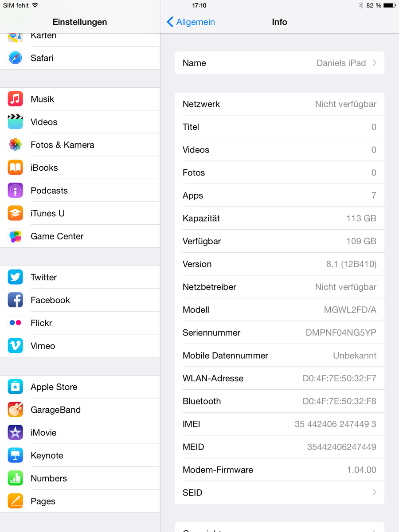Screen dimensions: 399x532
Task: Tap the Version row 8.1
Action: (x=279, y=264)
